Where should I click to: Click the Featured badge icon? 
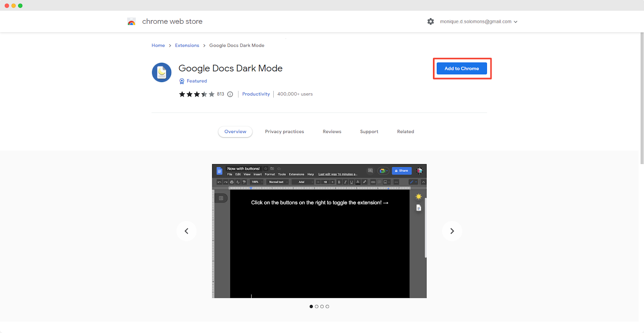tap(182, 81)
